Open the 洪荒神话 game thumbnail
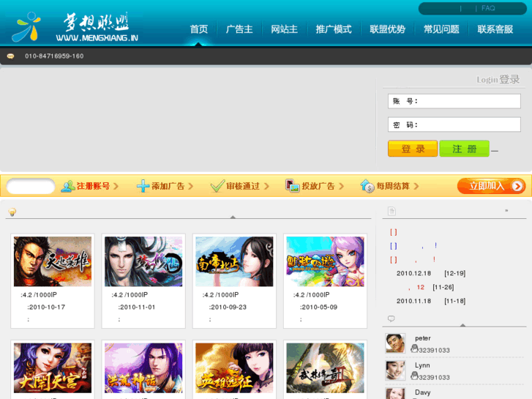This screenshot has width=532, height=399. tap(143, 368)
